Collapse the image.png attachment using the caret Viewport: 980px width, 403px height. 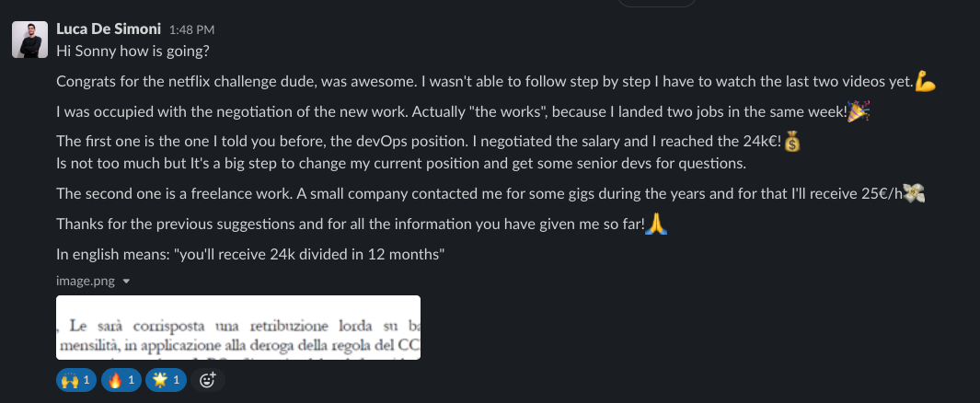tap(126, 282)
